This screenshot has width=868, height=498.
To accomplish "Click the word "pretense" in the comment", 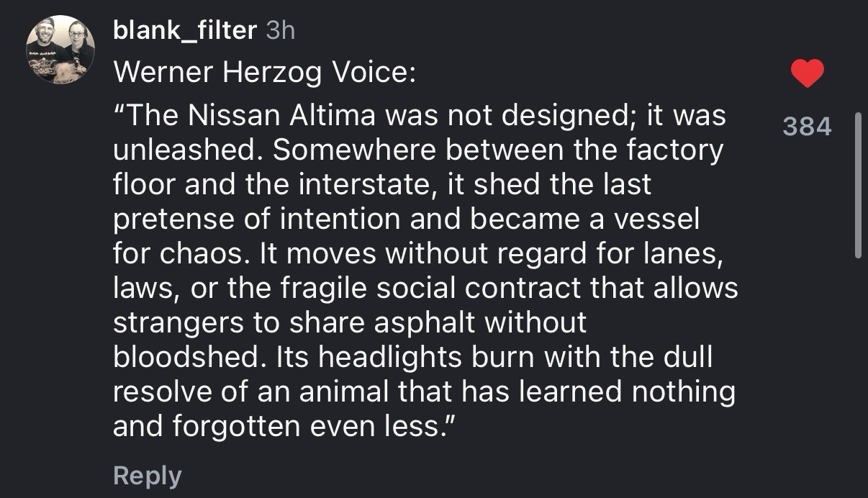I will tap(173, 219).
